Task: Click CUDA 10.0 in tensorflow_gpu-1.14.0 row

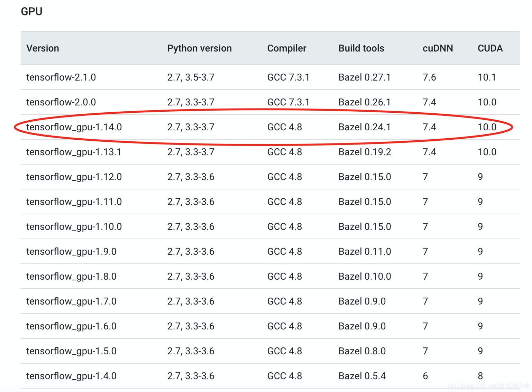Action: coord(487,127)
